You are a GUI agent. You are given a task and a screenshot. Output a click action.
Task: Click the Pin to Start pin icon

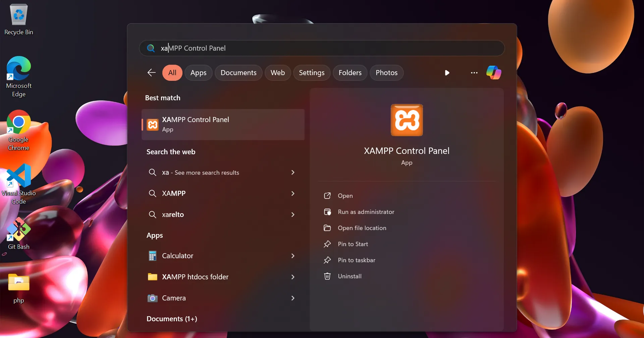(x=327, y=244)
